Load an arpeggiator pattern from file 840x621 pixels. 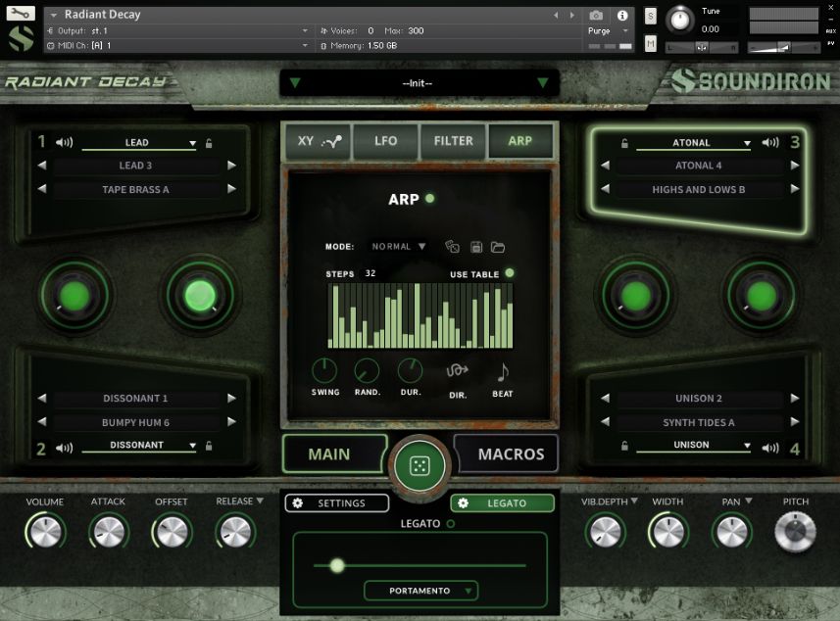tap(498, 246)
